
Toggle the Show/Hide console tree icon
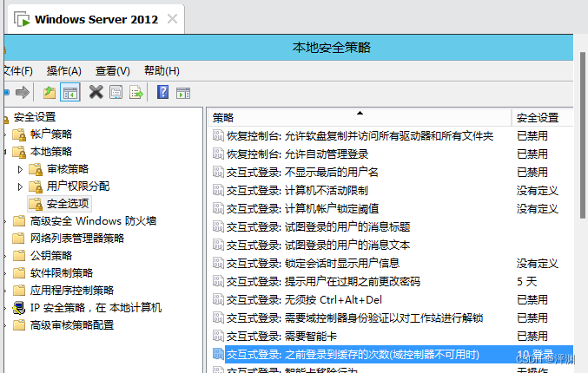tap(70, 92)
